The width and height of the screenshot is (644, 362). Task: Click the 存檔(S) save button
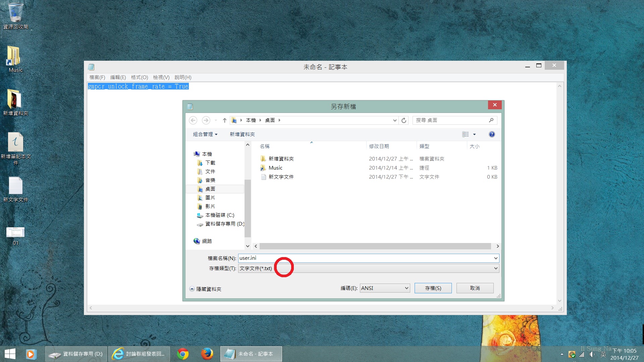click(x=433, y=288)
